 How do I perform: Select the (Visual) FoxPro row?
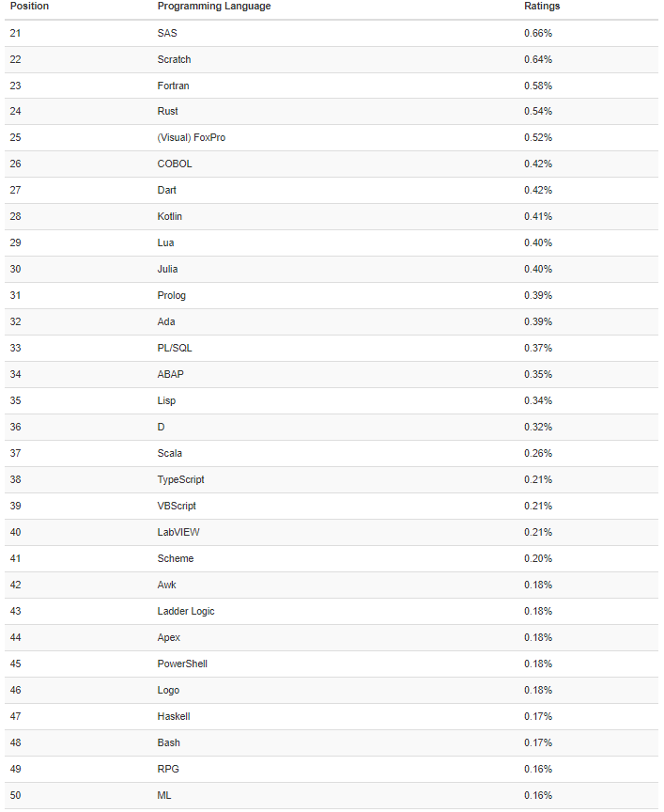coord(191,138)
